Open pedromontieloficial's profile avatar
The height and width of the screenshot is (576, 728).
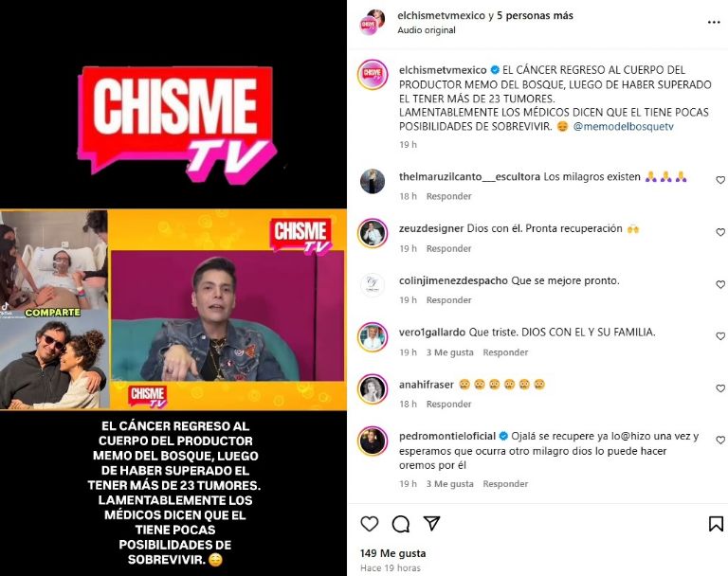373,441
